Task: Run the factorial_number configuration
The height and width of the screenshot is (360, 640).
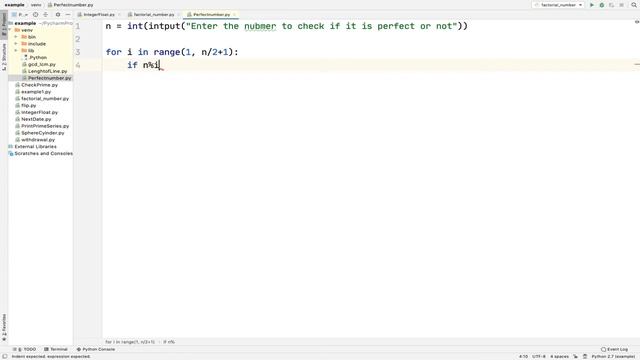Action: tap(592, 5)
